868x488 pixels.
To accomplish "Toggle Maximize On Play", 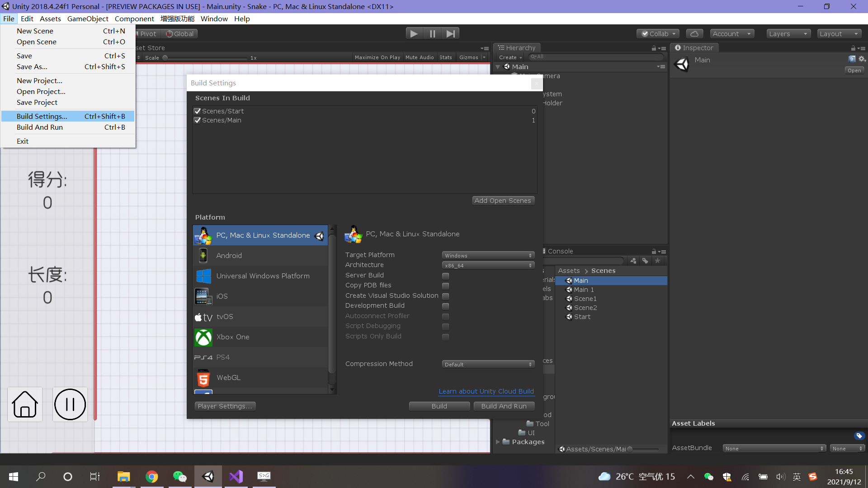I will click(x=377, y=57).
